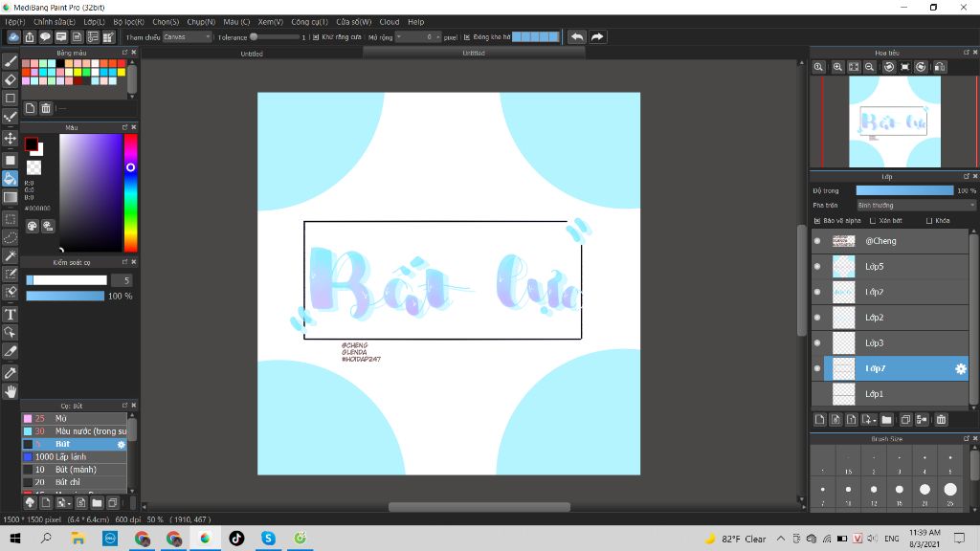Select the Màu nước brush
The image size is (980, 551).
pos(75,431)
